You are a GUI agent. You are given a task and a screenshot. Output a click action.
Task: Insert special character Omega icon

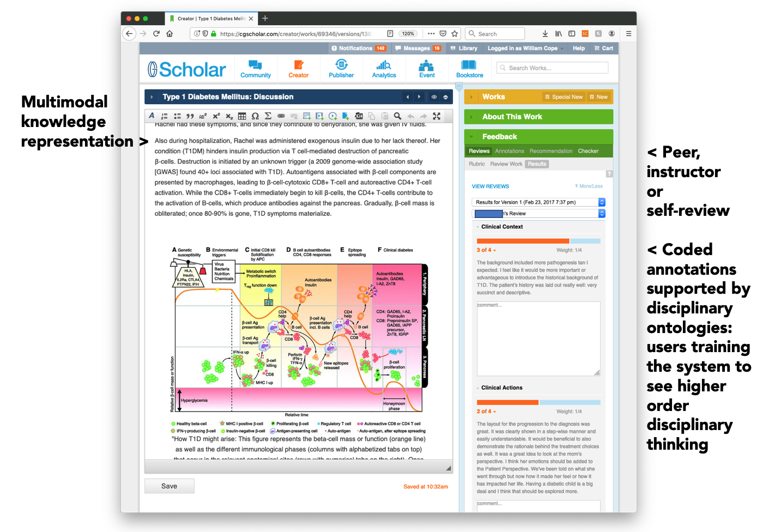[255, 116]
